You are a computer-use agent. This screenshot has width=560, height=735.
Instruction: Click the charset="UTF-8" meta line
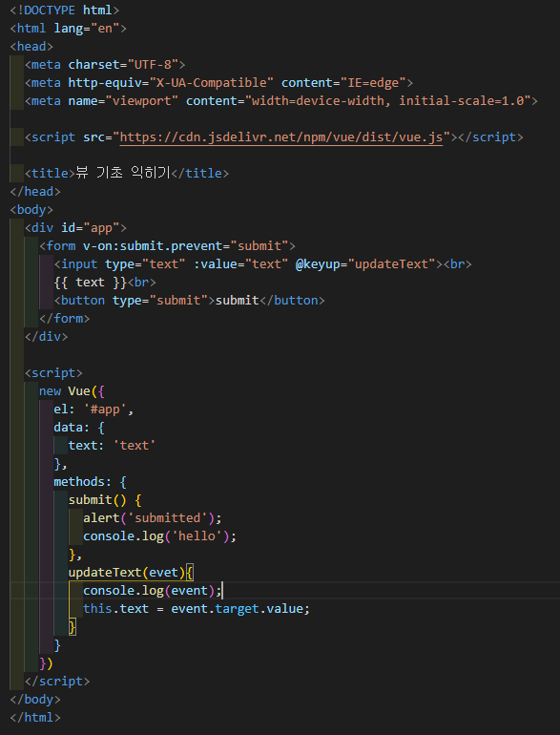pos(105,64)
